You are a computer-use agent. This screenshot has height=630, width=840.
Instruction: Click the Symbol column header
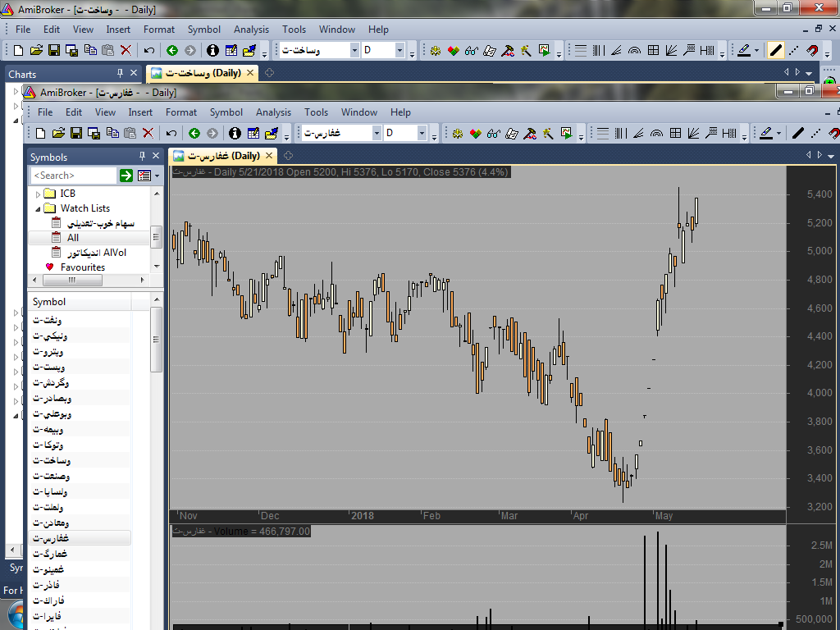point(80,302)
